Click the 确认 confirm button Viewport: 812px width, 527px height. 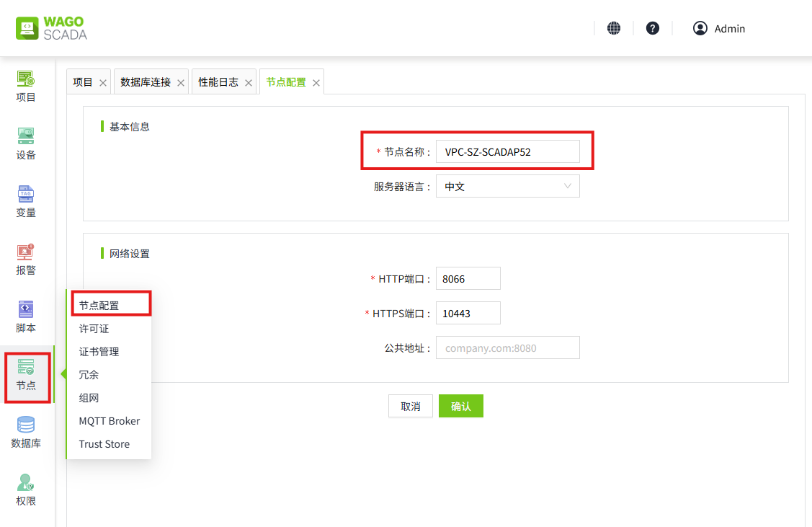pyautogui.click(x=460, y=406)
